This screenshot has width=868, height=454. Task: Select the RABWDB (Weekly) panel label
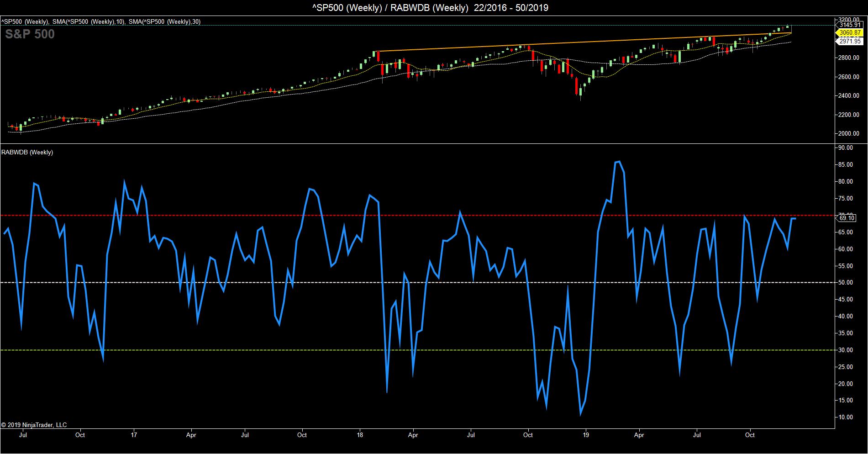point(27,153)
